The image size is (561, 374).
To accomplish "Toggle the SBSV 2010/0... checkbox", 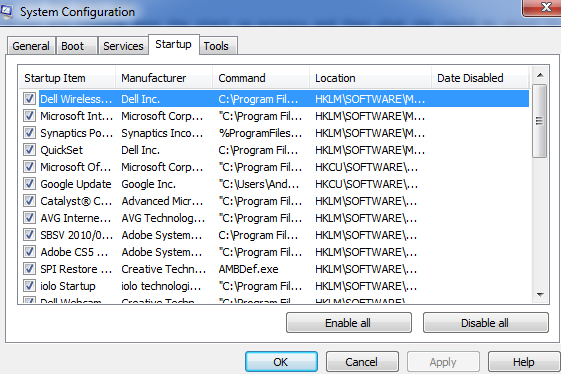I will pyautogui.click(x=29, y=235).
